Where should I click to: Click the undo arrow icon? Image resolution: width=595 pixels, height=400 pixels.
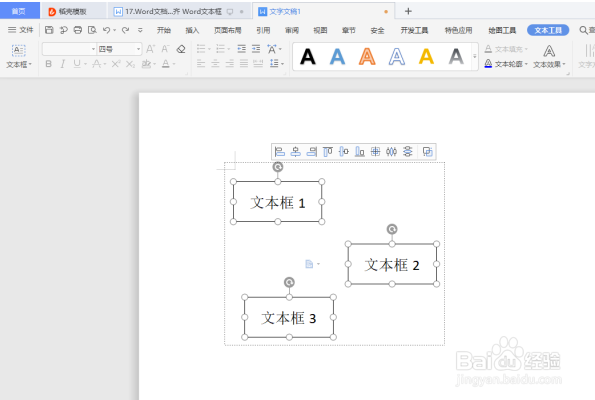tap(107, 30)
